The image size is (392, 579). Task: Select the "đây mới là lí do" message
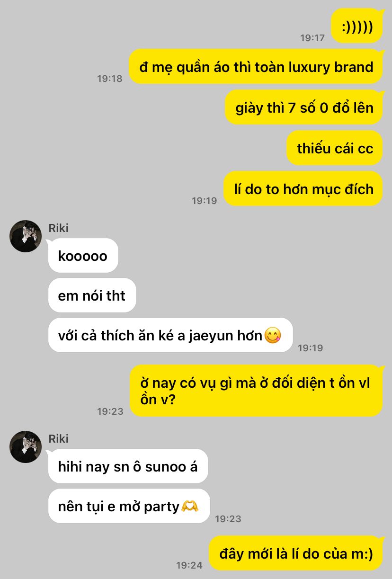pyautogui.click(x=296, y=553)
